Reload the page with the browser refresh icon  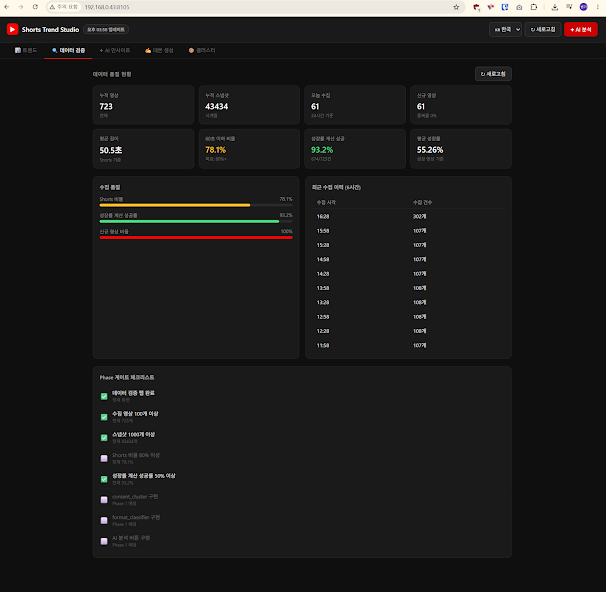35,7
